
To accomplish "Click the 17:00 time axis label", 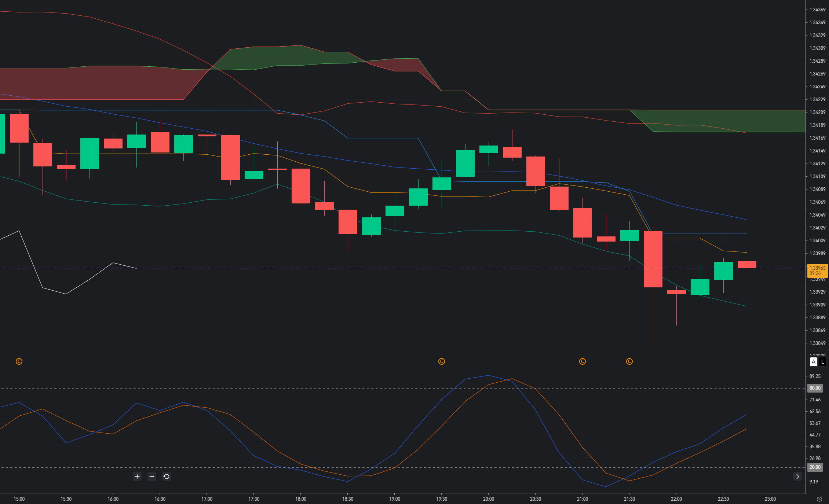I will pyautogui.click(x=207, y=499).
